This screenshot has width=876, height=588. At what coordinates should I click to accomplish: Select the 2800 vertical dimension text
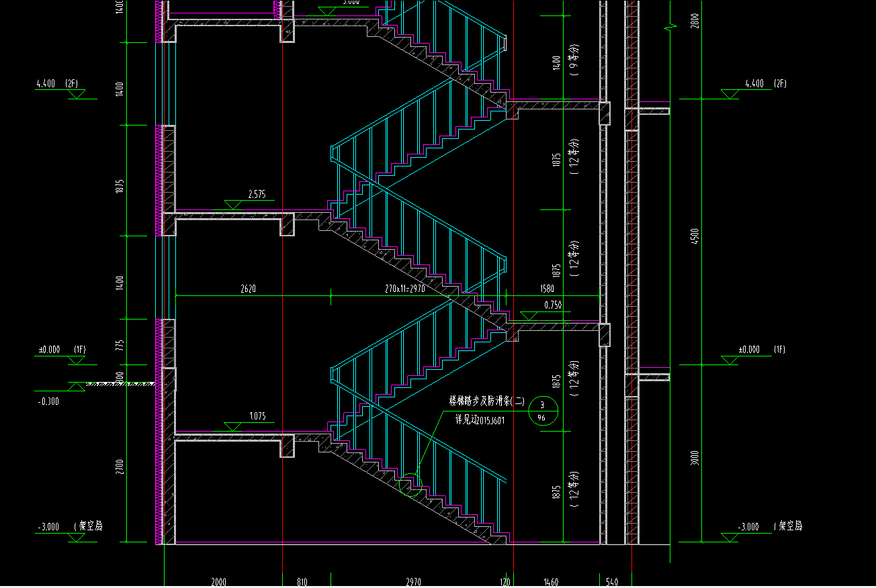coord(695,20)
